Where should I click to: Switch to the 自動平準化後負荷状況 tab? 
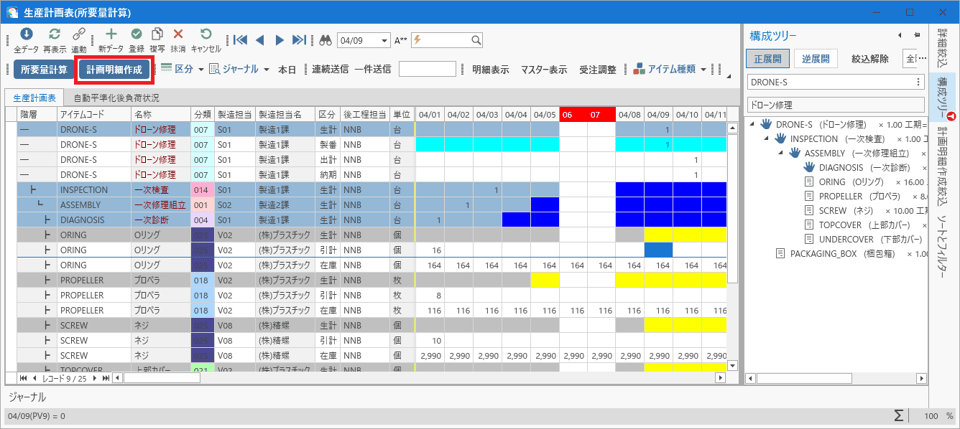115,98
